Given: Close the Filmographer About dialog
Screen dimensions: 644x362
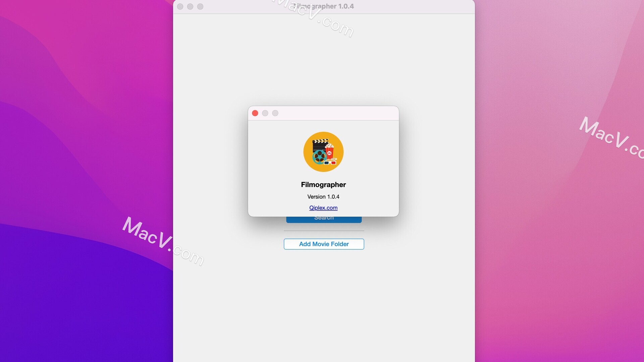Looking at the screenshot, I should pyautogui.click(x=255, y=113).
